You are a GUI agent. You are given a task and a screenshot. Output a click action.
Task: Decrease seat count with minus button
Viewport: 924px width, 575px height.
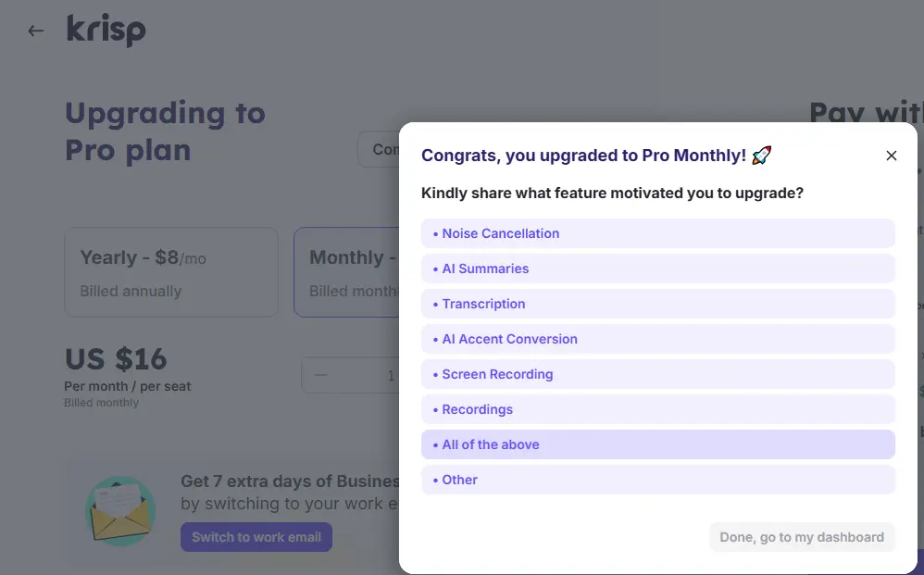pos(321,375)
